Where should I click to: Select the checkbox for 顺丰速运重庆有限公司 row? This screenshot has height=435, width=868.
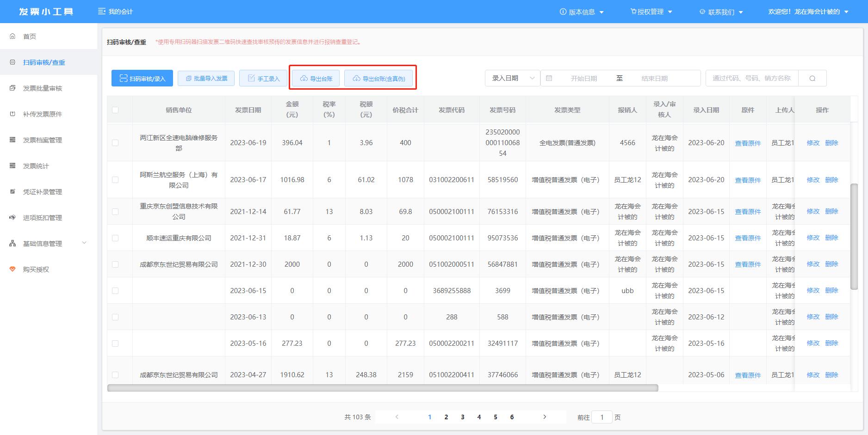116,238
